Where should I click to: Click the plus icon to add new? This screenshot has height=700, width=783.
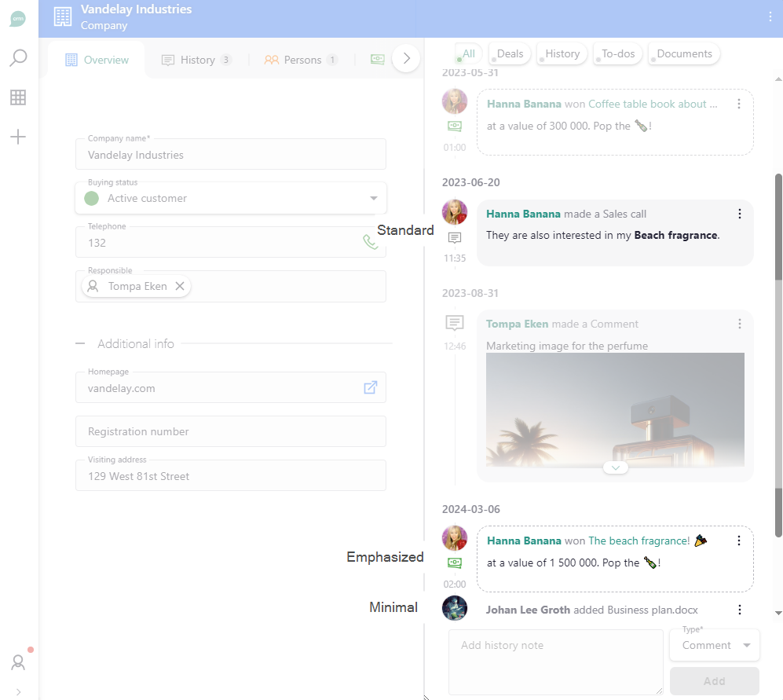18,137
